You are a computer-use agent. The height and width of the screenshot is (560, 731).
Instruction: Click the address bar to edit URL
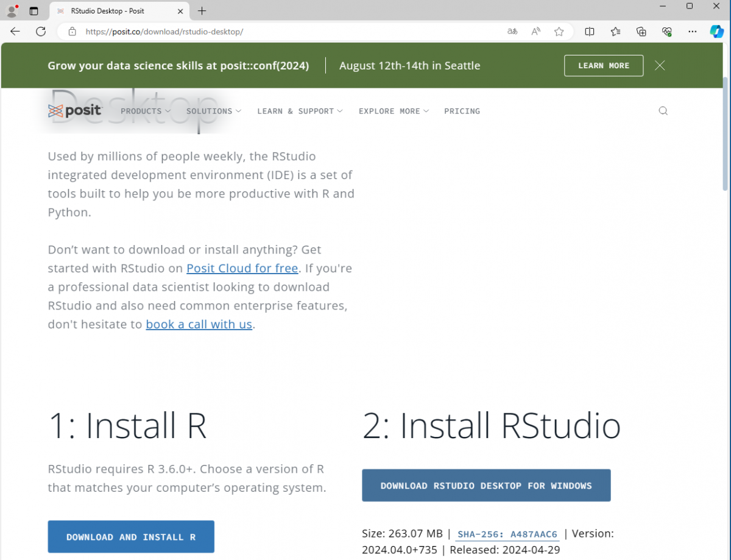click(x=244, y=31)
